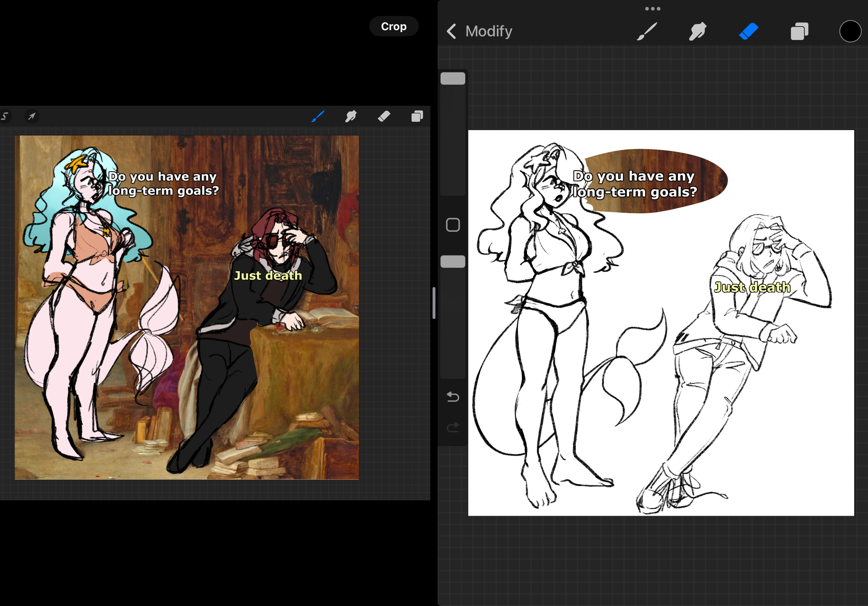Select Eraser tool in left screenshot
Viewport: 868px width, 606px height.
pos(384,116)
